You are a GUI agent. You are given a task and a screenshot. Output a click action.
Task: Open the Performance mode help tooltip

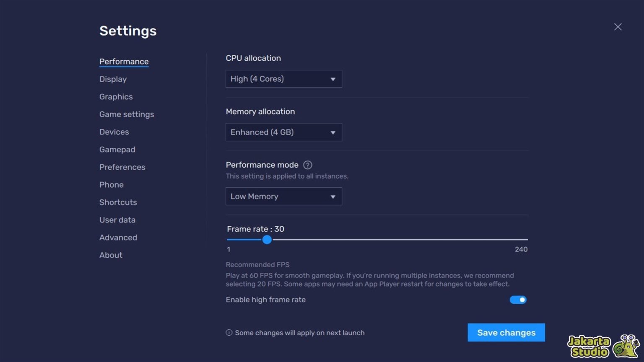308,165
